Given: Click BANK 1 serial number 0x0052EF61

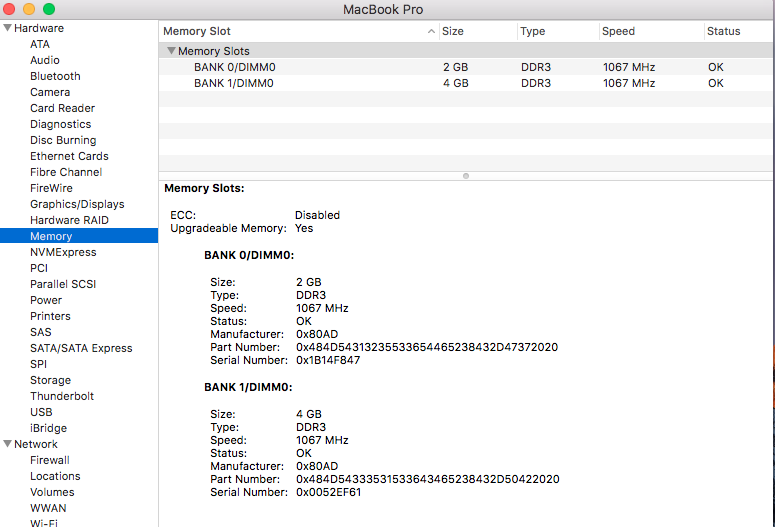Looking at the screenshot, I should 328,492.
